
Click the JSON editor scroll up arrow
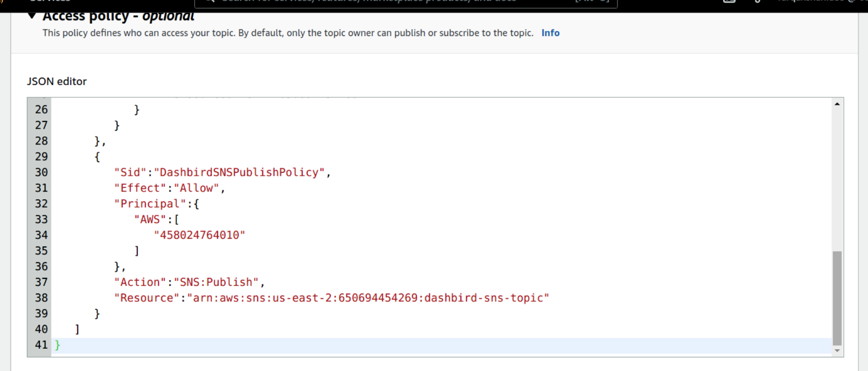pos(837,104)
